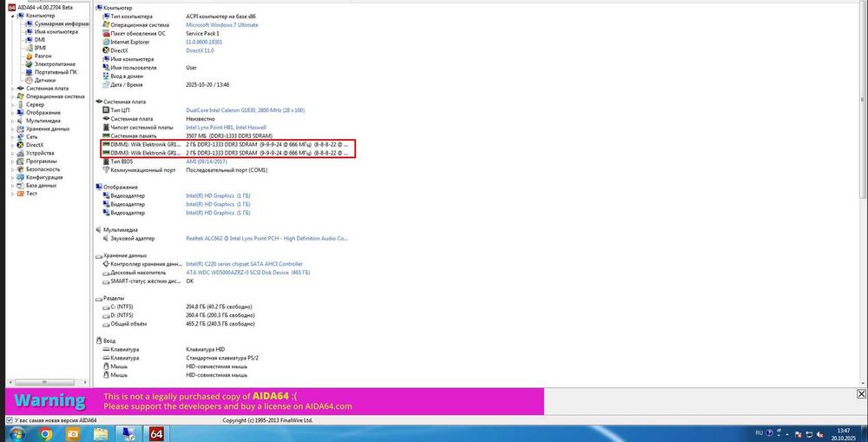This screenshot has height=442, width=868.
Task: Open the DualCore Intel Celeron G1830 link
Action: coord(246,110)
